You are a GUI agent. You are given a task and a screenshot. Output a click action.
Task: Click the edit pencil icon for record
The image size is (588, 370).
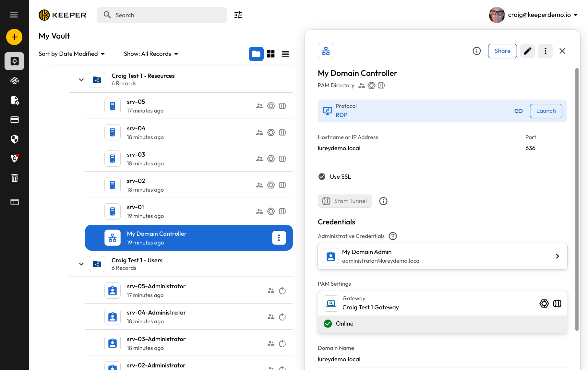tap(527, 51)
